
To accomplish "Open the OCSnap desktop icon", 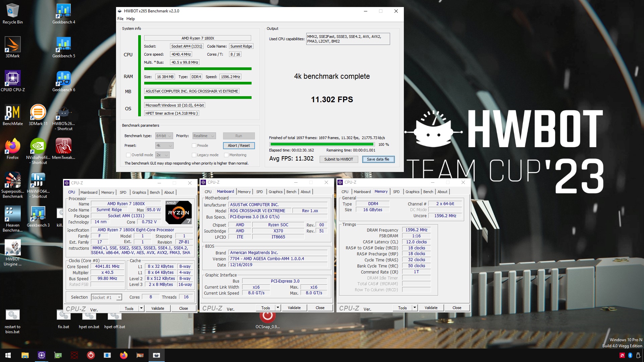I will click(268, 319).
